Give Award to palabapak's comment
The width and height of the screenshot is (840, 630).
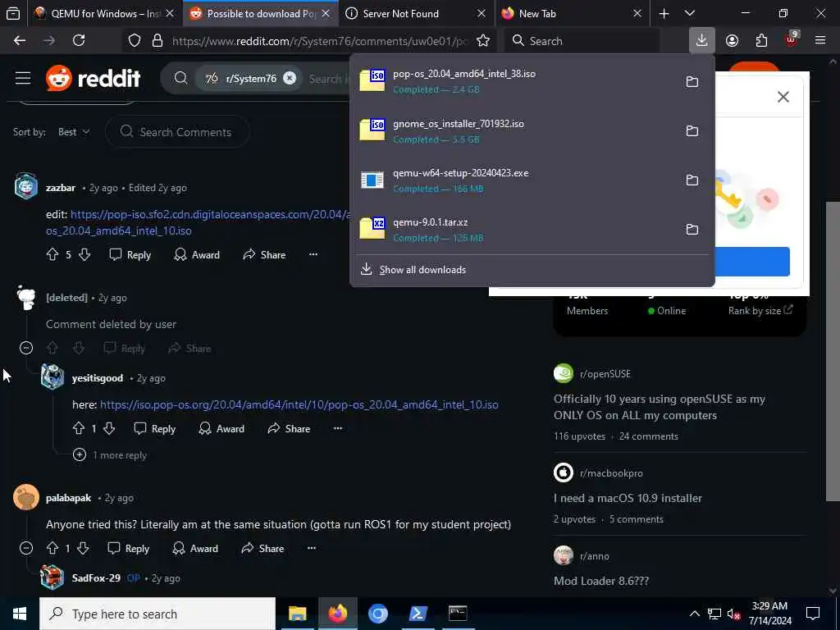(195, 549)
